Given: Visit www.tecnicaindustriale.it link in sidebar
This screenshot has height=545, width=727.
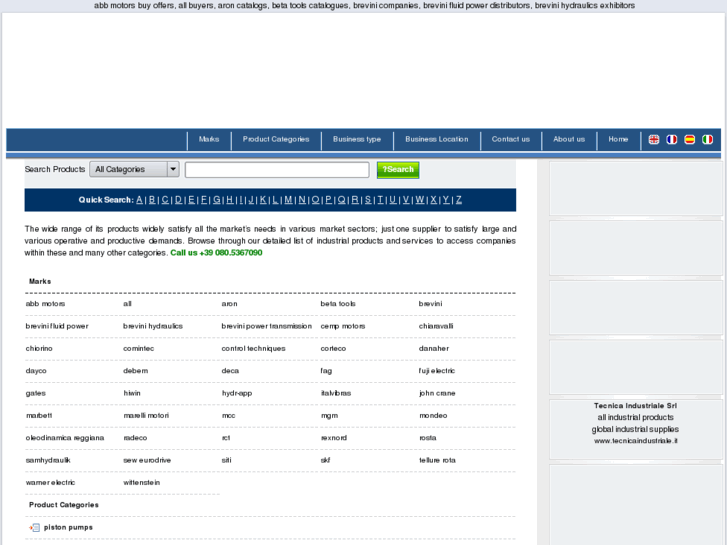Looking at the screenshot, I should point(636,441).
